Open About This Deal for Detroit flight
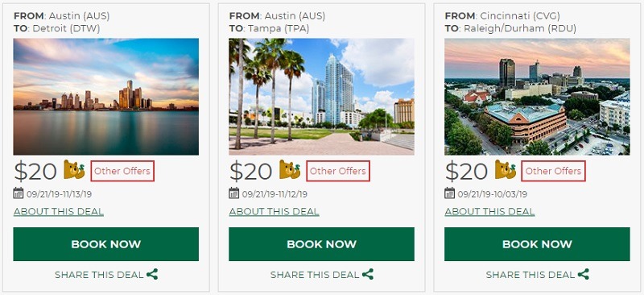Image resolution: width=644 pixels, height=295 pixels. (58, 211)
